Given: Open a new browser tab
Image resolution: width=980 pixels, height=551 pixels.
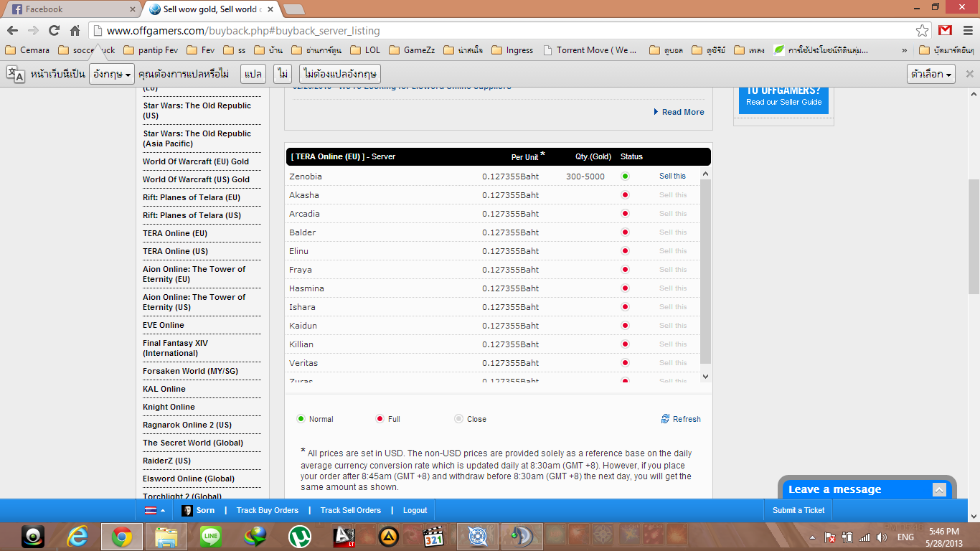Looking at the screenshot, I should pos(294,9).
